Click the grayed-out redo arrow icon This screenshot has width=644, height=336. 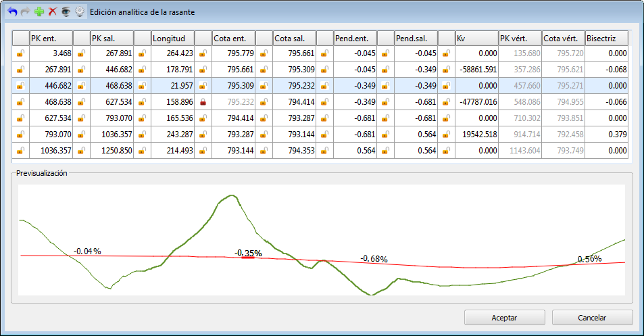(x=25, y=12)
